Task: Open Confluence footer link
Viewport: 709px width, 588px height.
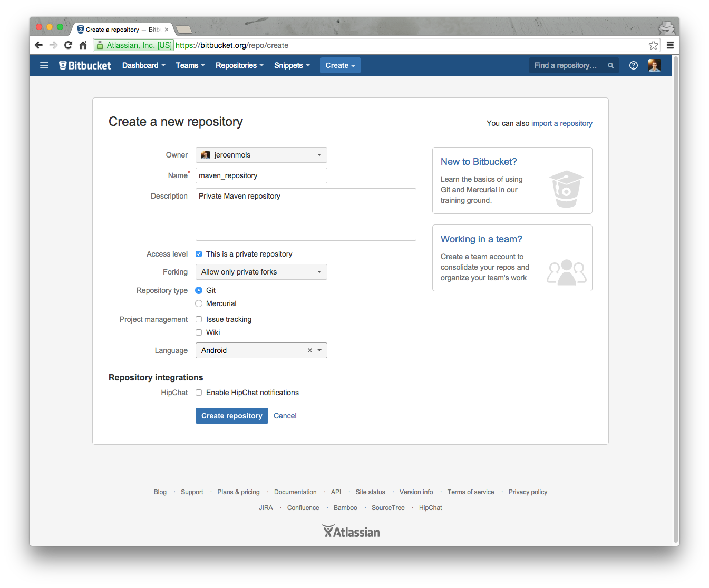Action: (x=303, y=508)
